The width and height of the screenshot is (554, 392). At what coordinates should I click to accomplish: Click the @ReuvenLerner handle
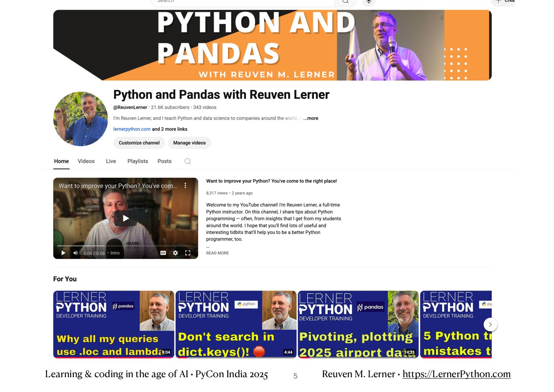pos(130,107)
